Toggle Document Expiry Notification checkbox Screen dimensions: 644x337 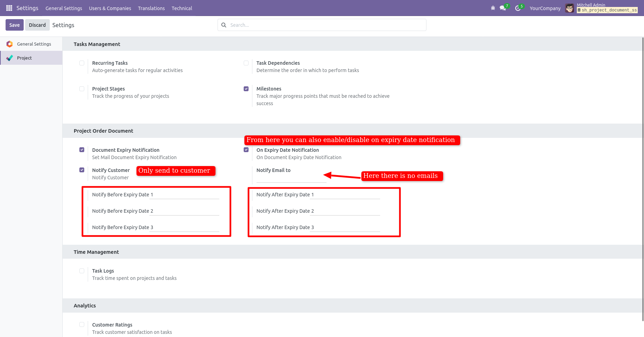[x=82, y=150]
